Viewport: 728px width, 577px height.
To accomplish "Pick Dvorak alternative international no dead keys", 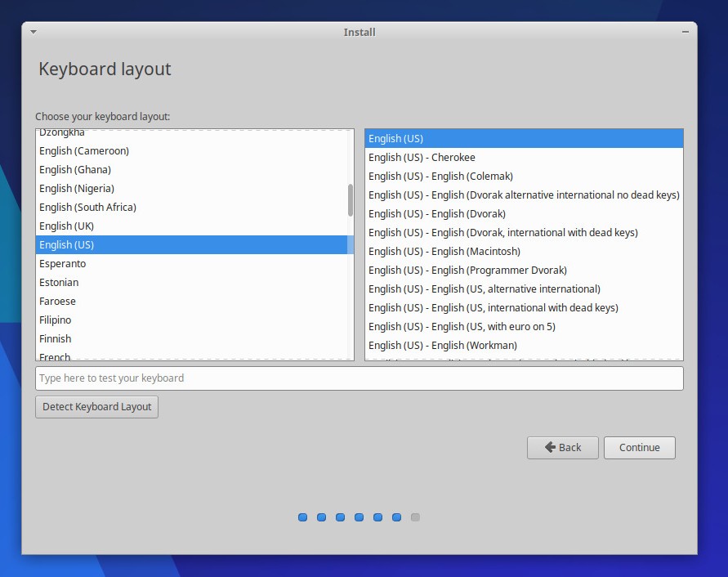I will point(524,195).
